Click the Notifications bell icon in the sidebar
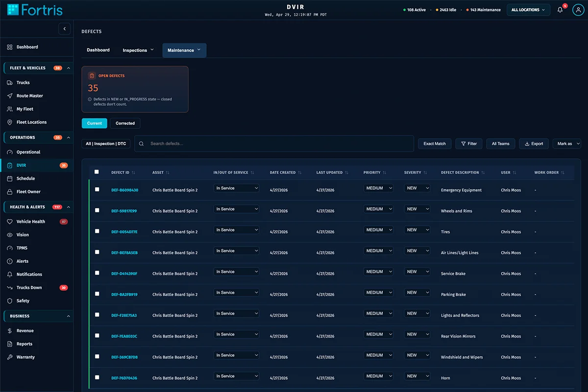The width and height of the screenshot is (588, 392). 10,275
